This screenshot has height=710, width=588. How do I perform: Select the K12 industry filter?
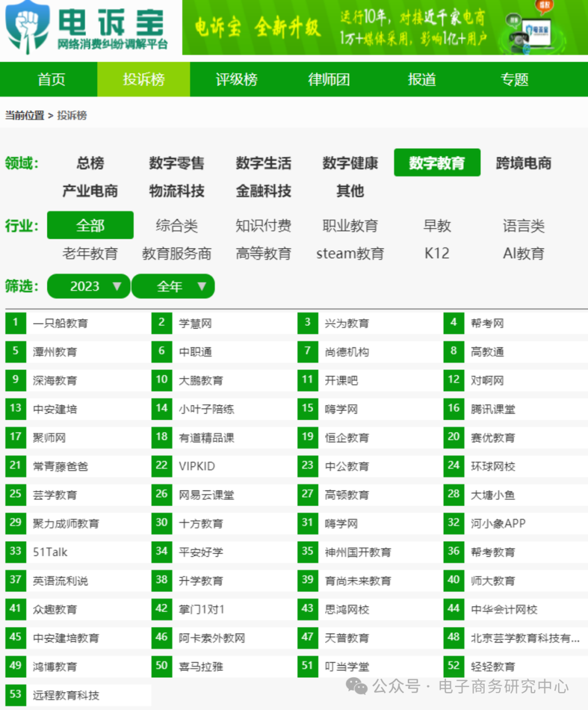(x=437, y=253)
